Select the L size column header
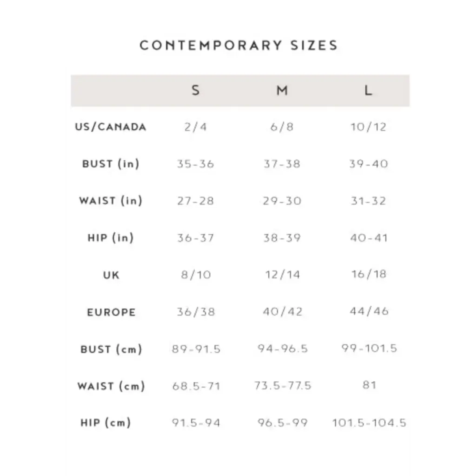This screenshot has width=476, height=476. pos(368,90)
